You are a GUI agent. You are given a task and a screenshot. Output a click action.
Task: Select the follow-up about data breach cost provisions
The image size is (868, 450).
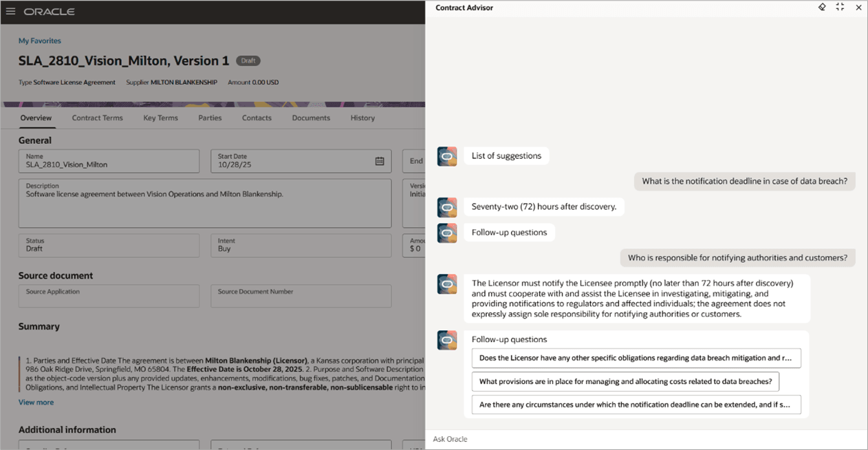(x=625, y=381)
